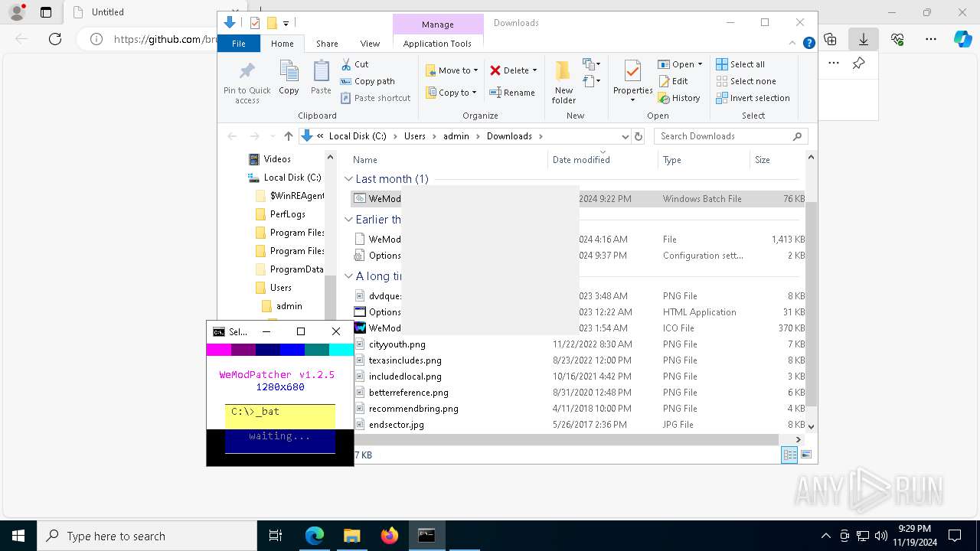Click Select all in ribbon

click(740, 64)
